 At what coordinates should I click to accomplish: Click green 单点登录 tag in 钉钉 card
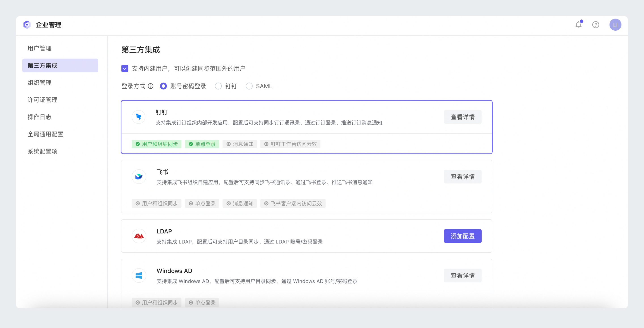(202, 144)
